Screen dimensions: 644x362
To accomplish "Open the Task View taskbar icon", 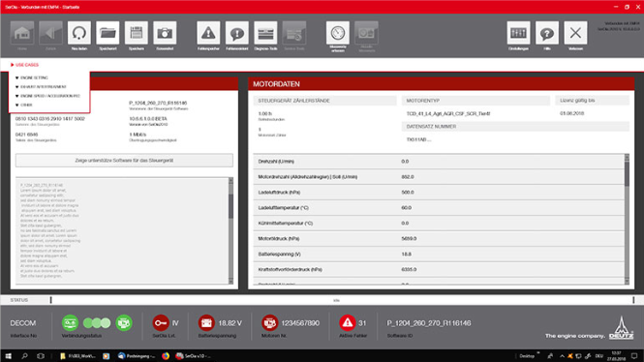I will [x=41, y=356].
